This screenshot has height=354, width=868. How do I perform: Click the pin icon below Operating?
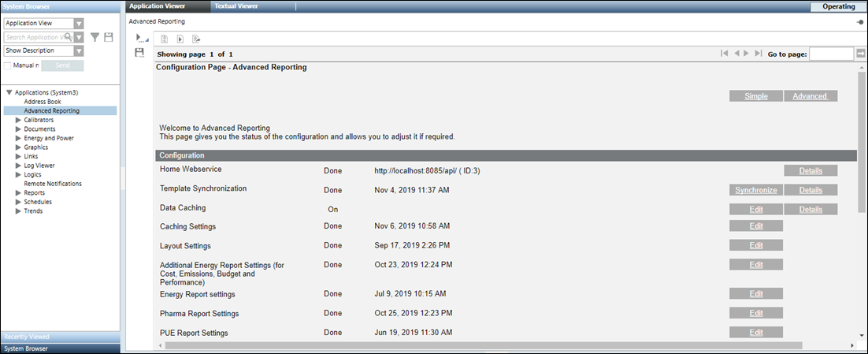point(859,22)
